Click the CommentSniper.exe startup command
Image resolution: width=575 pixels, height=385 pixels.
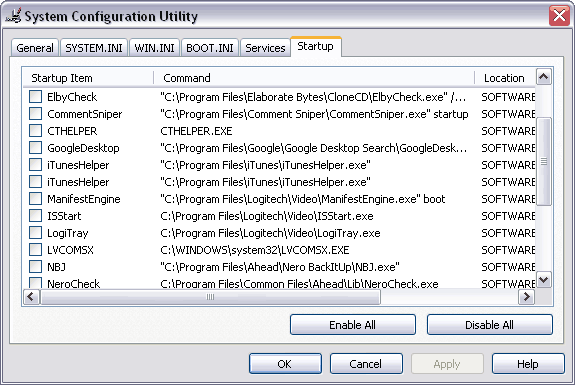point(314,114)
